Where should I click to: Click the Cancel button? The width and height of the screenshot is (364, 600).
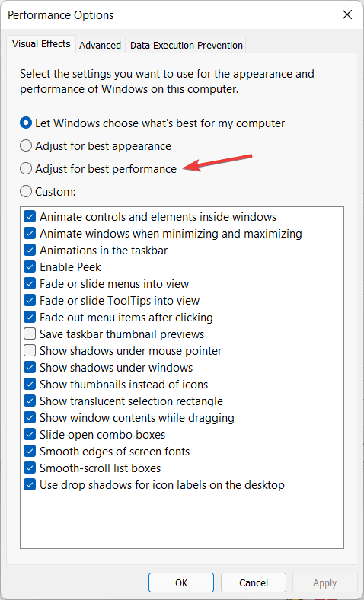point(254,582)
